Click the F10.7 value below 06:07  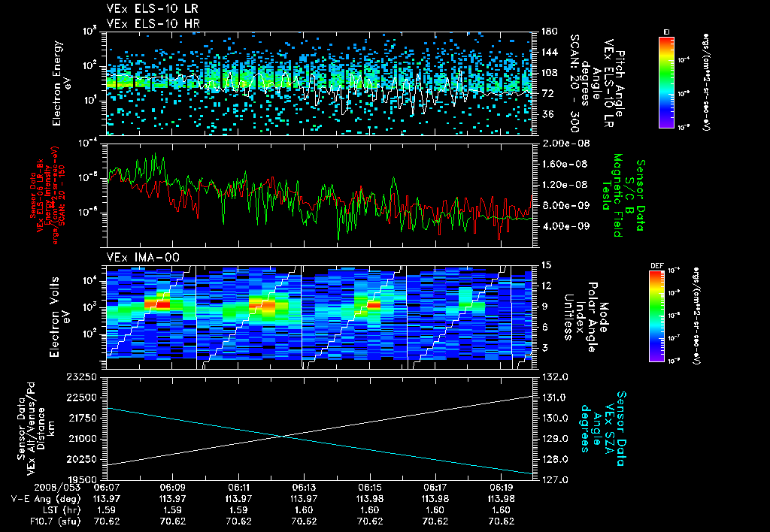[107, 521]
